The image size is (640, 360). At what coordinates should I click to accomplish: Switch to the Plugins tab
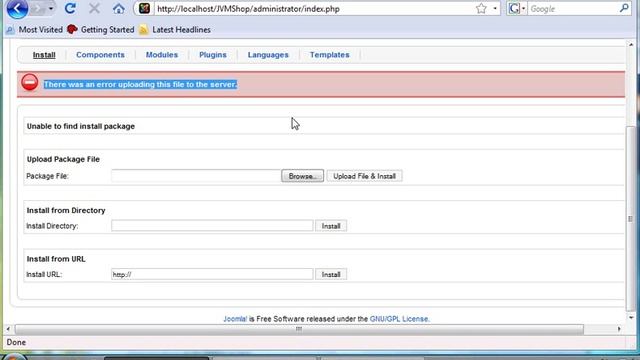tap(213, 55)
